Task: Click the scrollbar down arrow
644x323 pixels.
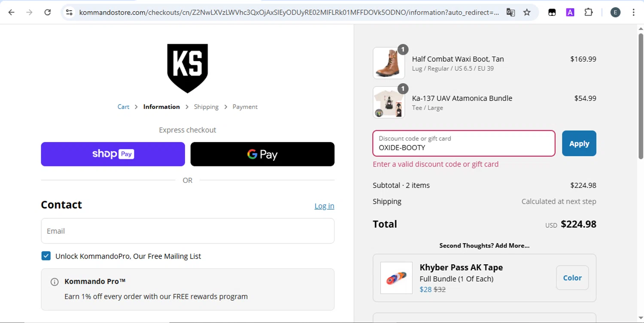Action: tap(641, 318)
